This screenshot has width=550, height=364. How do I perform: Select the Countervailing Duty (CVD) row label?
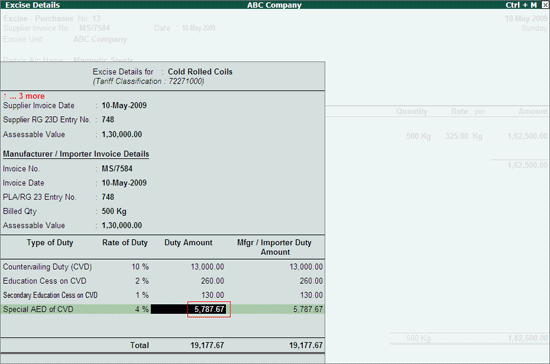47,267
